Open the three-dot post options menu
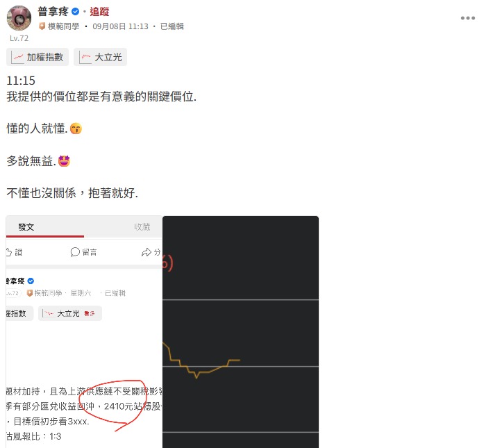The image size is (484, 448). 467,18
